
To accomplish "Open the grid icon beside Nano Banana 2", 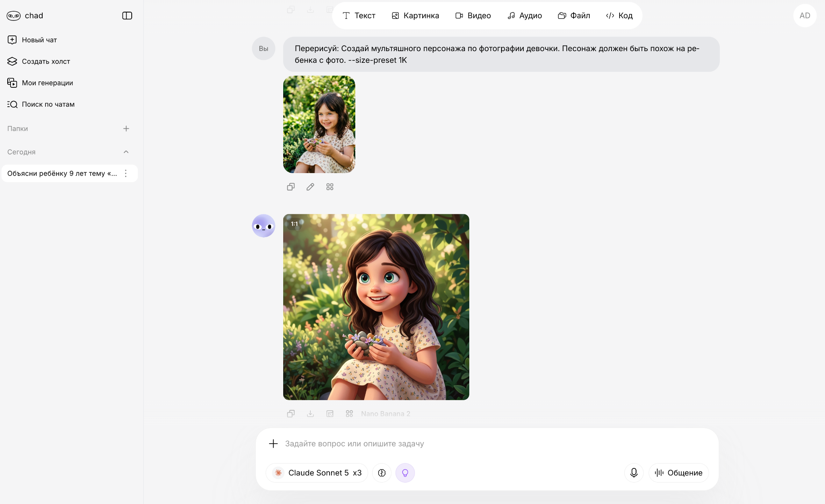I will tap(349, 414).
